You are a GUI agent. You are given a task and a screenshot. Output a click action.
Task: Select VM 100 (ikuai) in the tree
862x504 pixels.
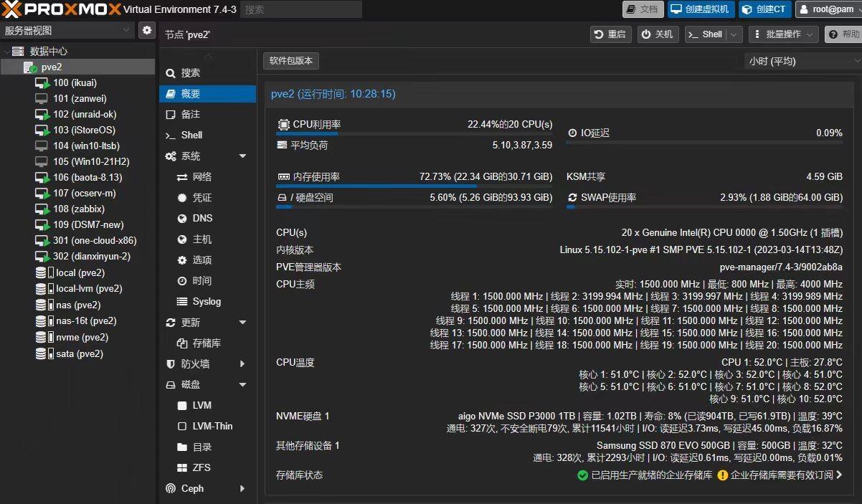coord(75,82)
